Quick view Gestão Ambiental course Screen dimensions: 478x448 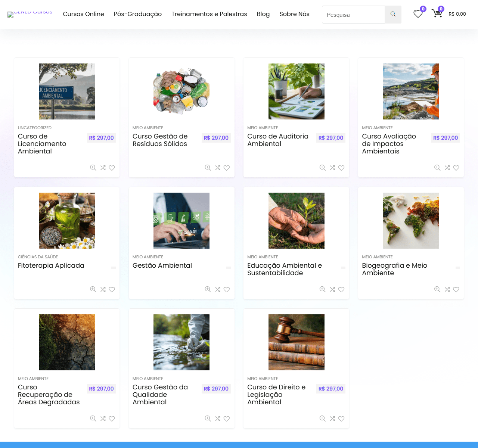pos(208,289)
